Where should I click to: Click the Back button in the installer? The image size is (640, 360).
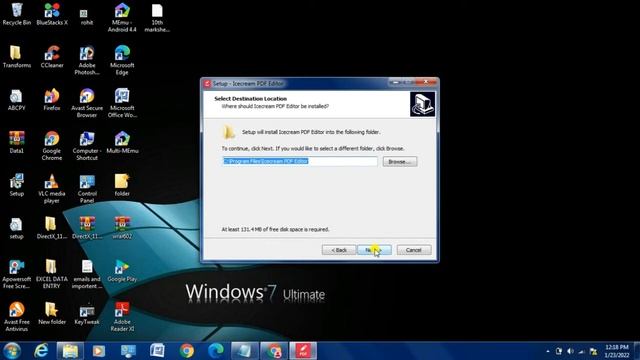click(338, 250)
